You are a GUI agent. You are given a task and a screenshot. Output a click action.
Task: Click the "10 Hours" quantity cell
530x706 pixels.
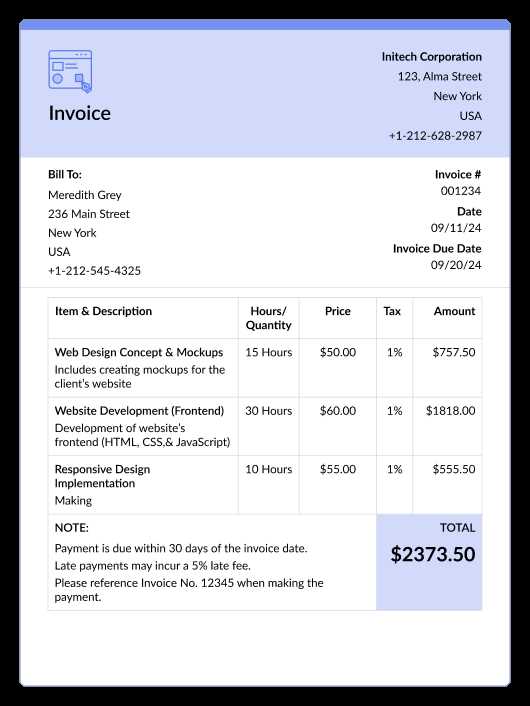point(269,469)
